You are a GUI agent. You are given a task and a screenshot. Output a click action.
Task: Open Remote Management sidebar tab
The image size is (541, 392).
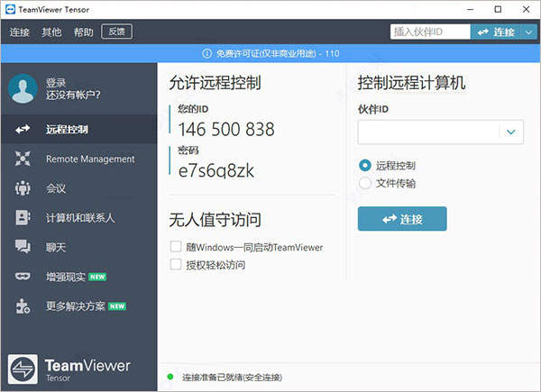pyautogui.click(x=79, y=159)
